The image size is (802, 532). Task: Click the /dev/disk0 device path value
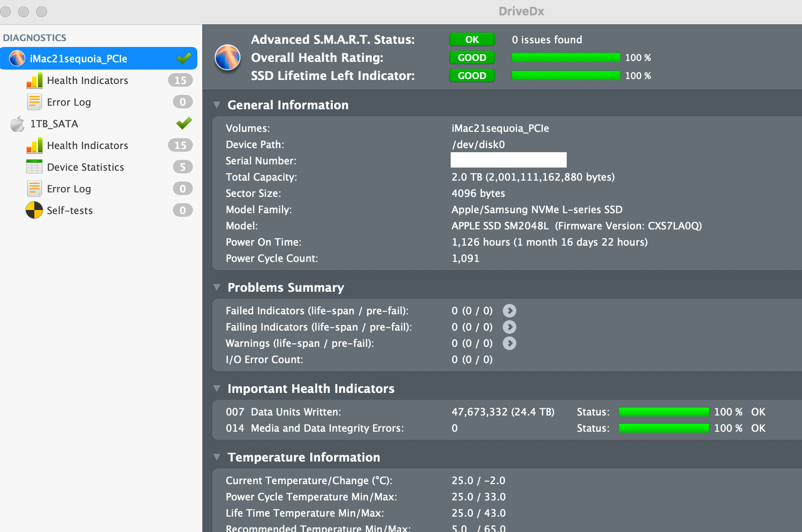(478, 145)
